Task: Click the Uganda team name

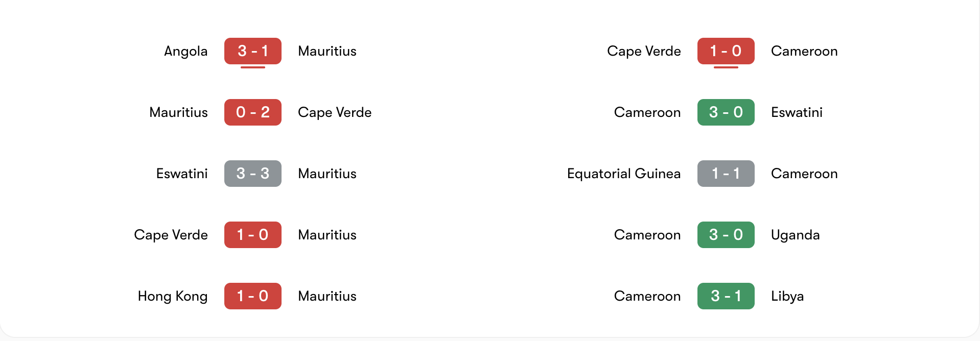Action: [x=795, y=235]
